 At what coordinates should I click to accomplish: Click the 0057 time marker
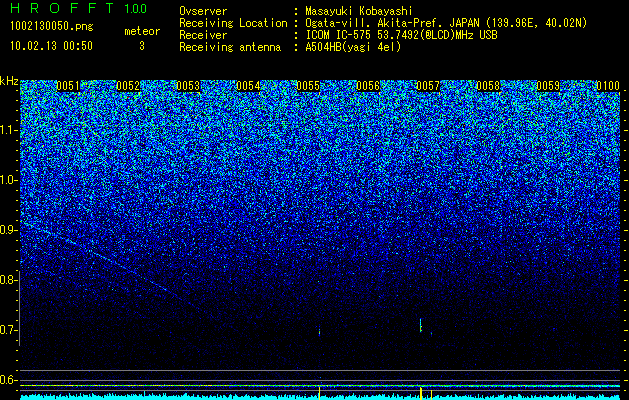pos(428,86)
